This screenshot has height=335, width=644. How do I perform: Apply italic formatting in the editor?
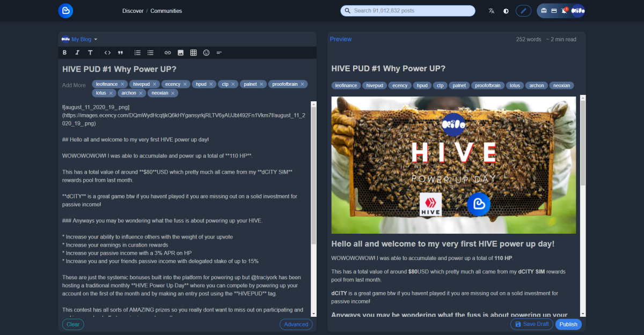(77, 53)
